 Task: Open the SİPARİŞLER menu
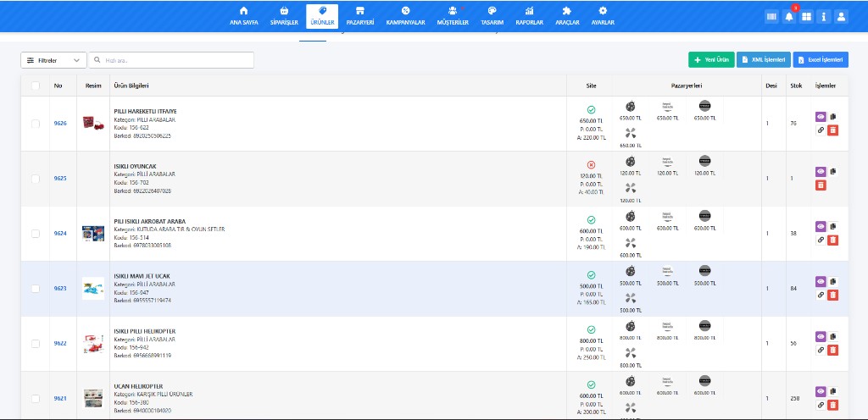click(x=285, y=17)
